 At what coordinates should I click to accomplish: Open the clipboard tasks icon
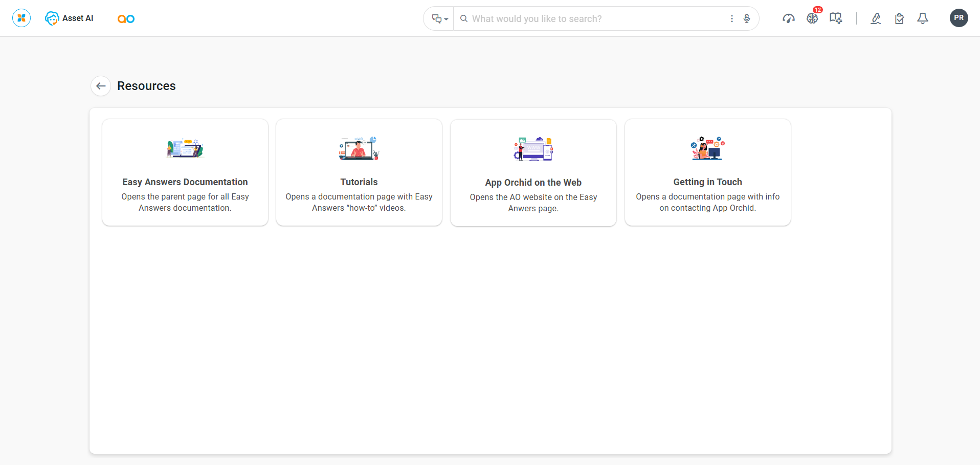[x=899, y=18]
